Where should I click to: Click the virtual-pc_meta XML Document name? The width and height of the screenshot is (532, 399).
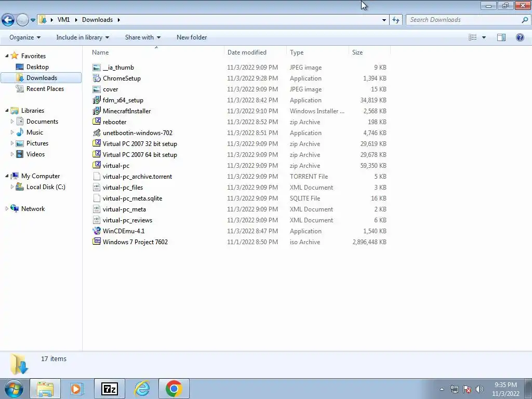(124, 209)
